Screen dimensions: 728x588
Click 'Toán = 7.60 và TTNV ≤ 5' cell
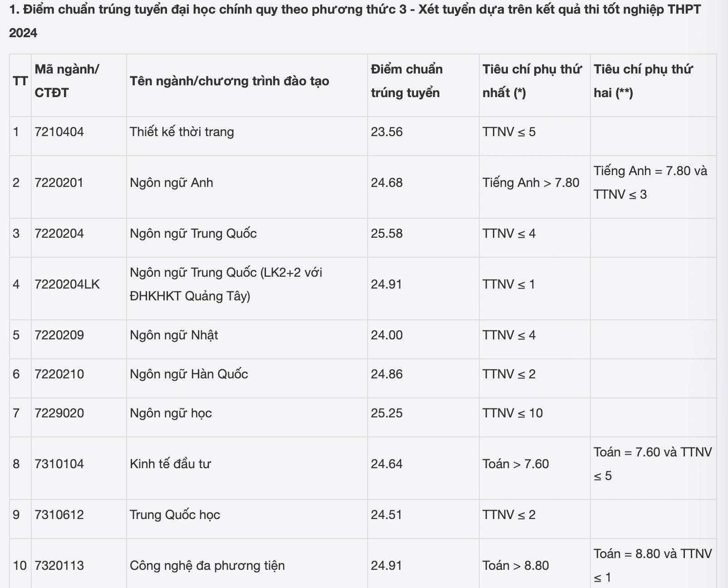652,464
